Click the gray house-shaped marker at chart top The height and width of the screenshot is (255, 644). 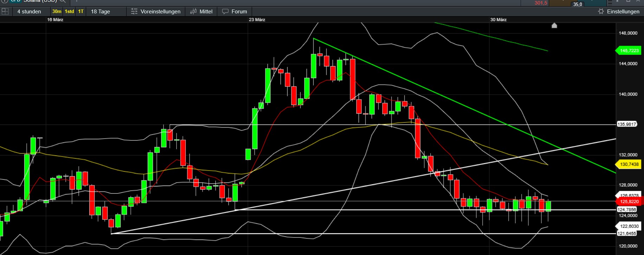554,25
